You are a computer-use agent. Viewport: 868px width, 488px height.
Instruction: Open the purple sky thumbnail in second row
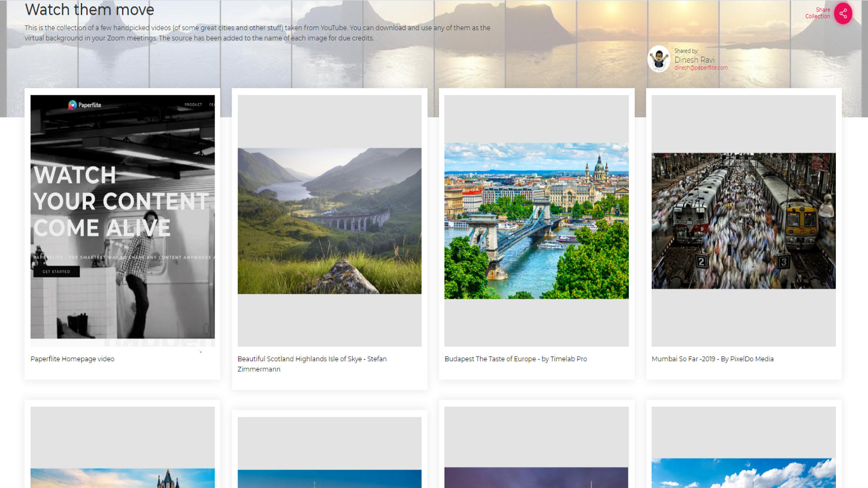point(536,447)
